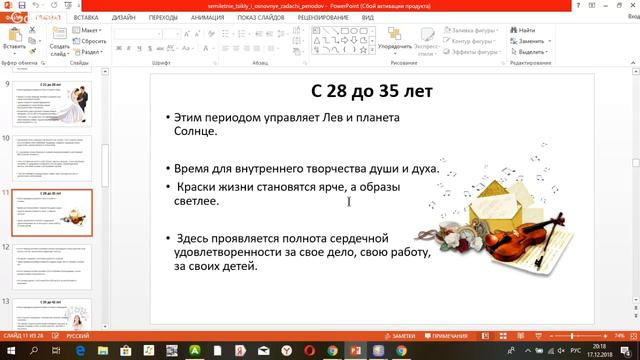Open the Заменить replace dropdown
The height and width of the screenshot is (360, 640).
click(531, 41)
